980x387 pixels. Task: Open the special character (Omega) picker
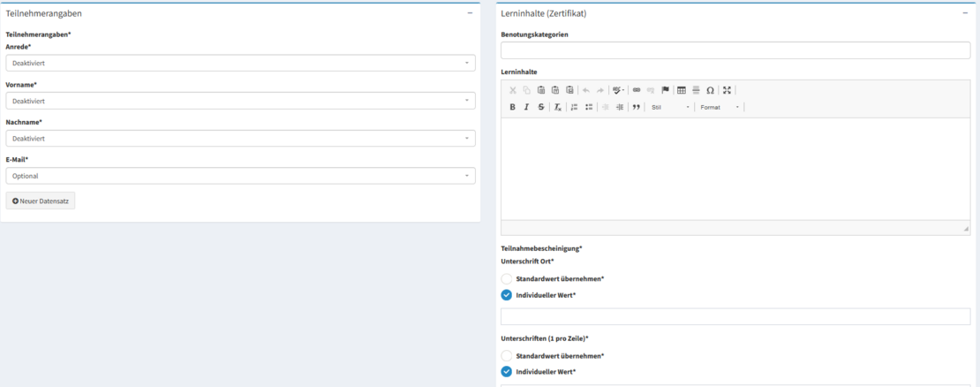(x=710, y=90)
